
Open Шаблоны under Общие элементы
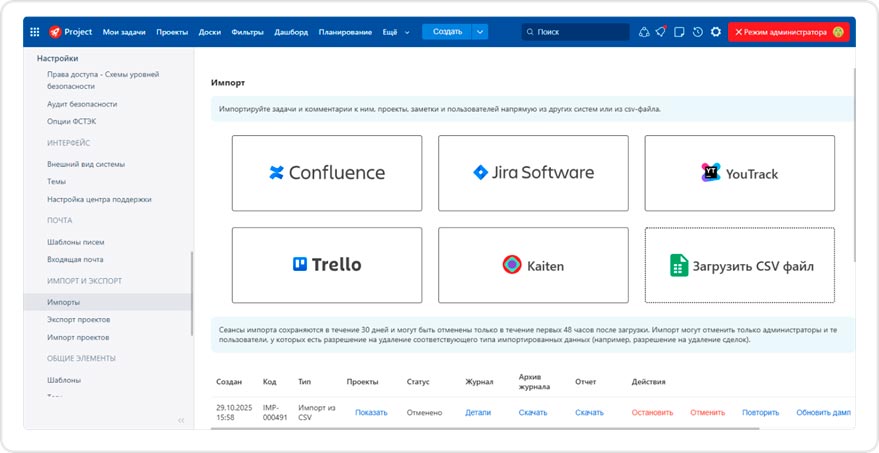click(x=64, y=380)
